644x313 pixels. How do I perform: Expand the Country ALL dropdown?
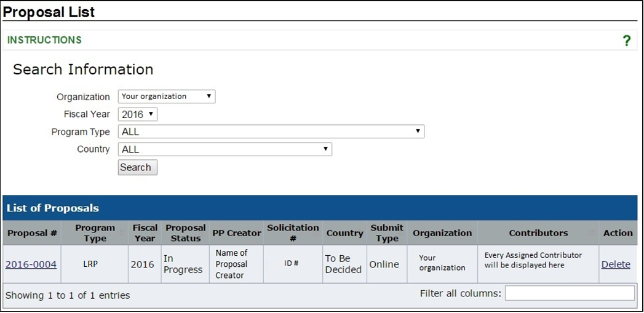(x=225, y=149)
